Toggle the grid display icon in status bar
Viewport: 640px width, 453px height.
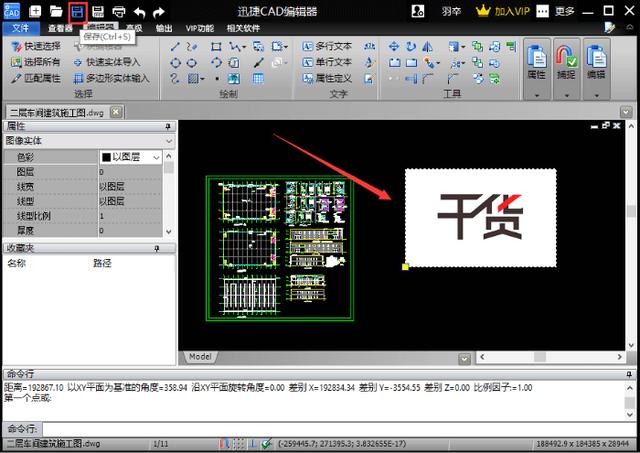240,444
